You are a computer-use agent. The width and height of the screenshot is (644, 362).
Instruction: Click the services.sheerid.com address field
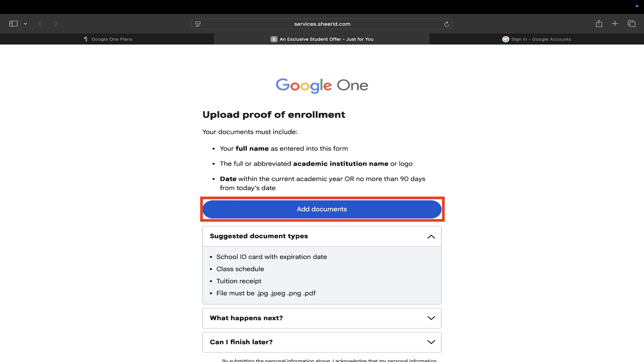(322, 24)
